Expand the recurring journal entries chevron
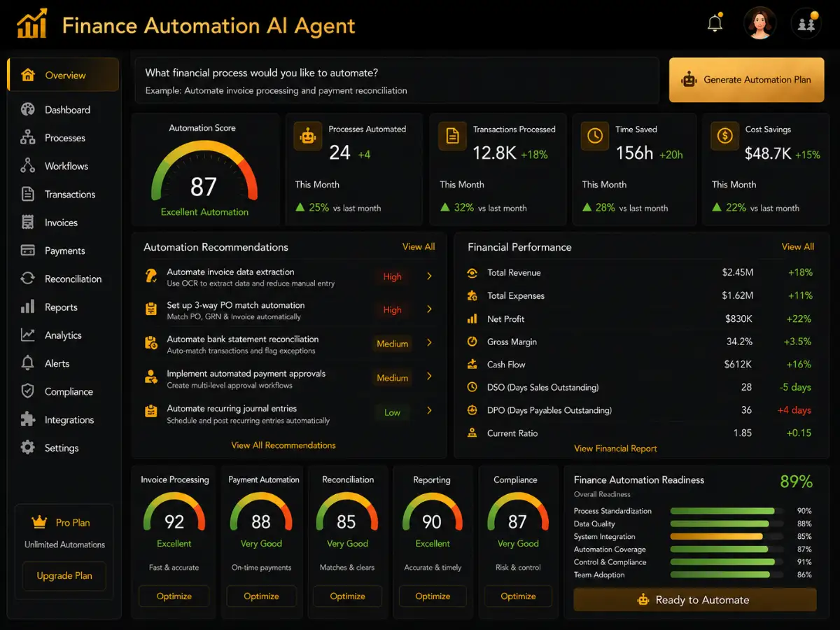 coord(429,411)
